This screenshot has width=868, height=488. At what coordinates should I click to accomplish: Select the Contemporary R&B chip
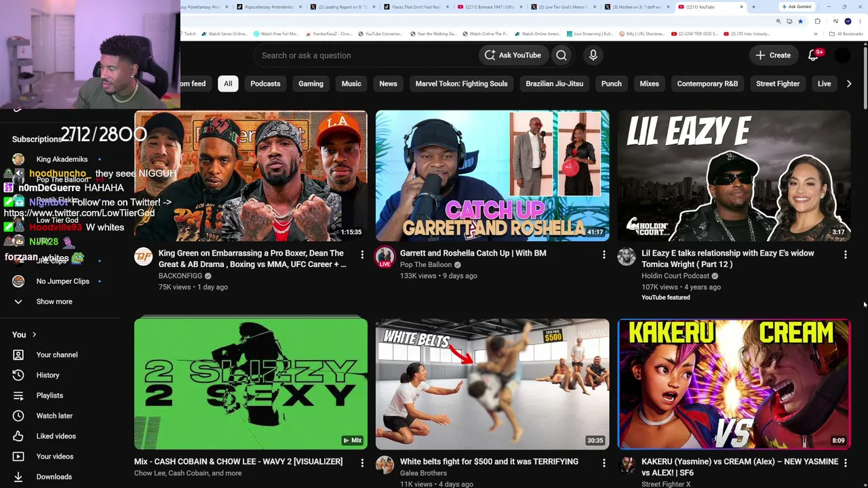[x=707, y=84]
